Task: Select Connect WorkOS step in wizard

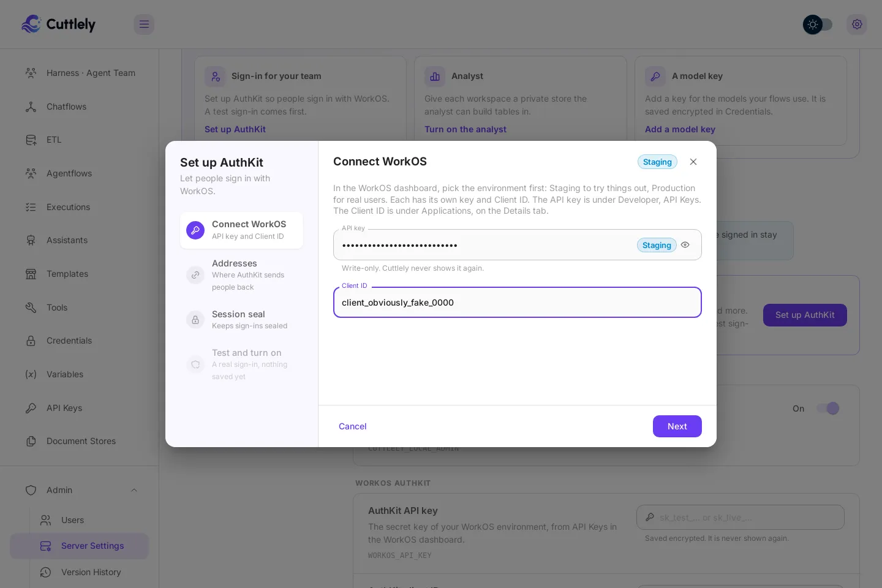Action: pyautogui.click(x=241, y=230)
